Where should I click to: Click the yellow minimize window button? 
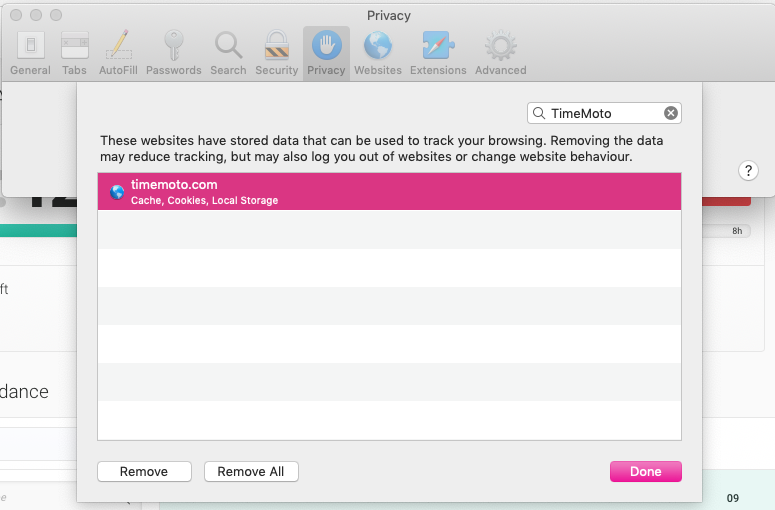36,15
